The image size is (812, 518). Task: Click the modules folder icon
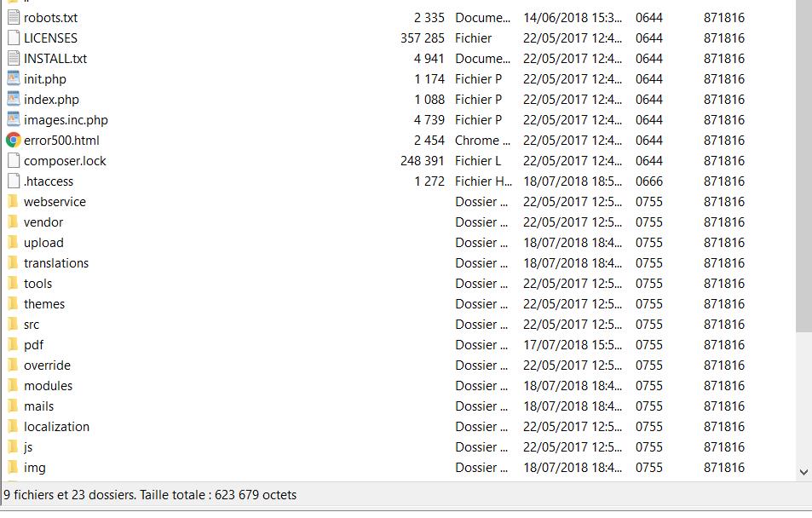[x=13, y=385]
